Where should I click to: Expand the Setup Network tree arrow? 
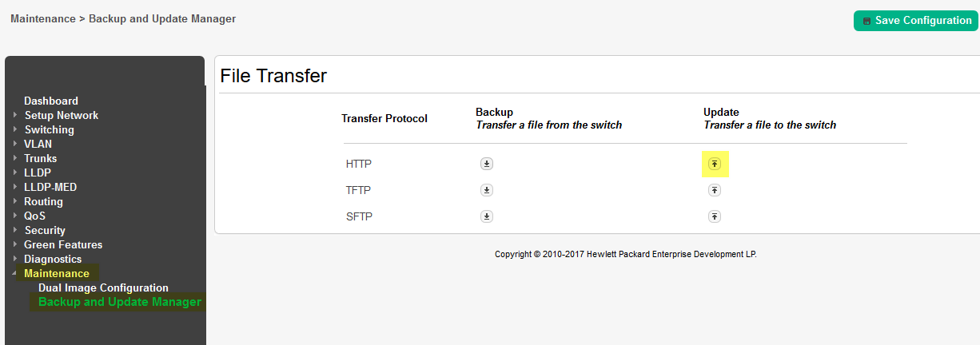click(15, 115)
